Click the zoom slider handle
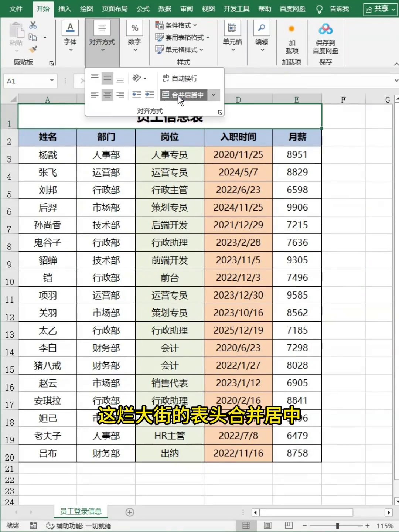399x532 pixels. [337, 525]
